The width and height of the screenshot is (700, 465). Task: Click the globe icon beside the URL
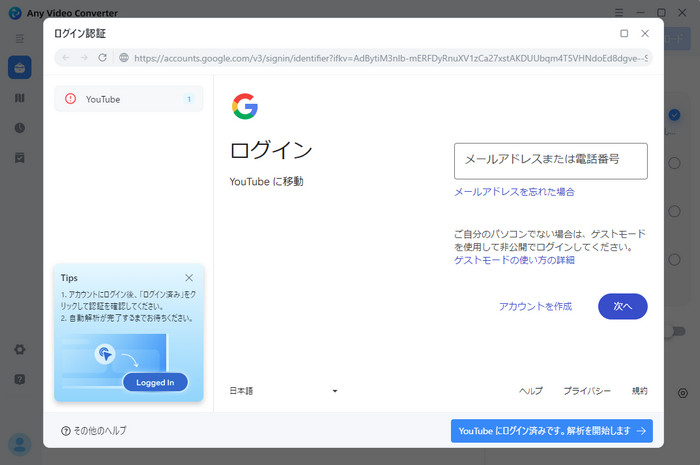click(x=124, y=58)
